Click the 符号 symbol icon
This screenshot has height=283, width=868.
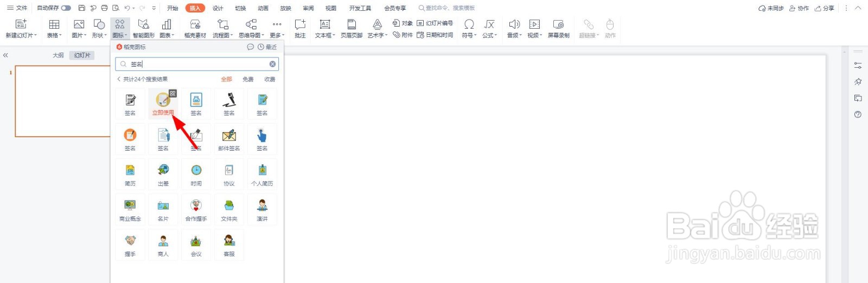pyautogui.click(x=469, y=24)
